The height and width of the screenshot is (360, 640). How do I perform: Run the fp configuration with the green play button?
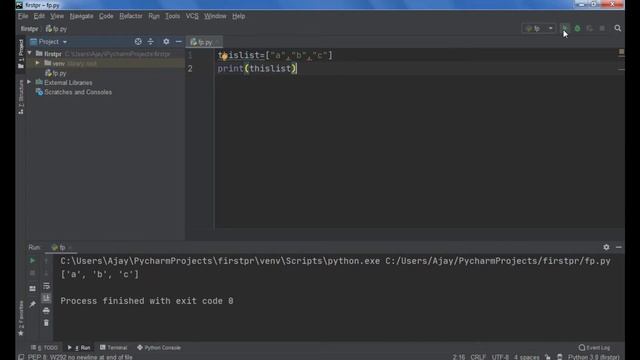pos(564,28)
